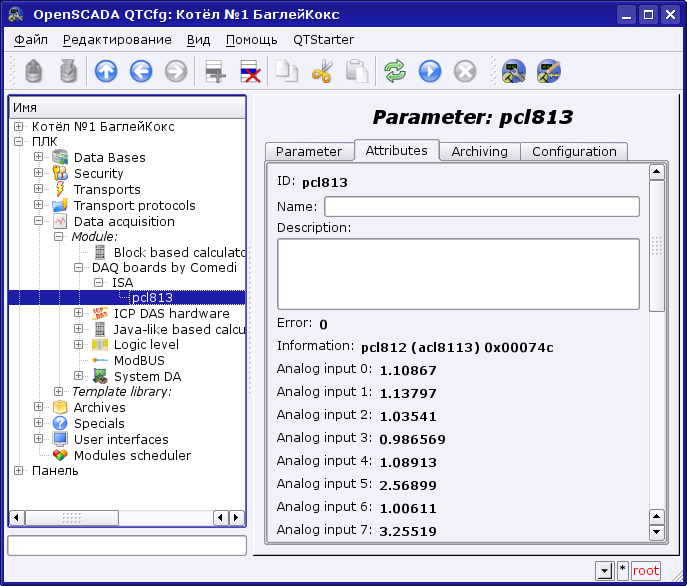Viewport: 687px width, 586px height.
Task: Expand the Security tree node
Action: [38, 173]
